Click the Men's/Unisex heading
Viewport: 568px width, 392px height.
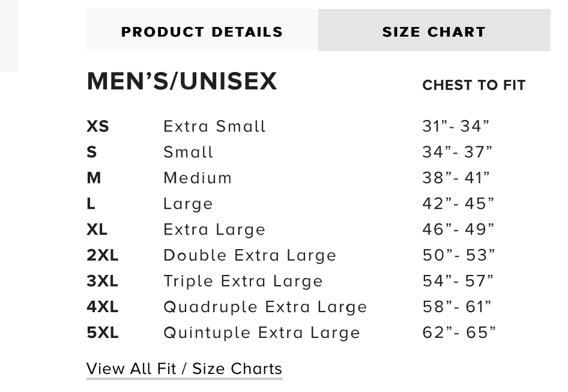tap(182, 82)
